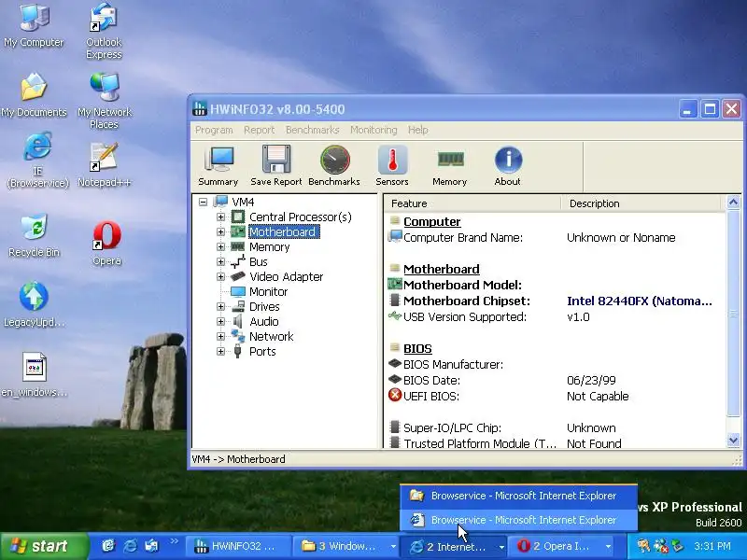Open the Report menu

[260, 130]
